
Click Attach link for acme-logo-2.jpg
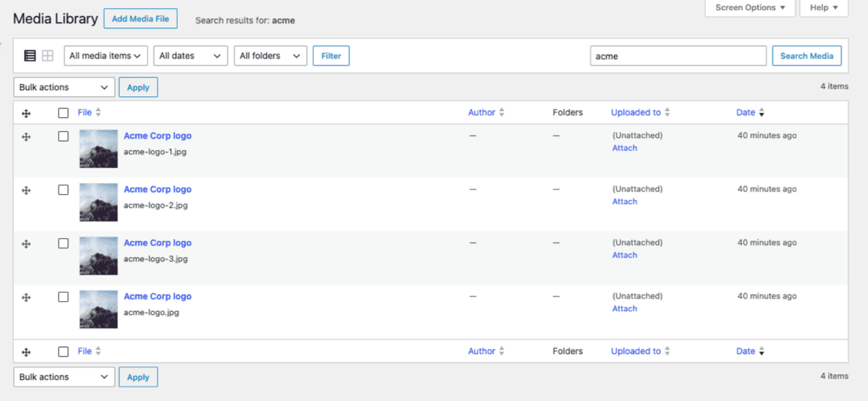(625, 202)
